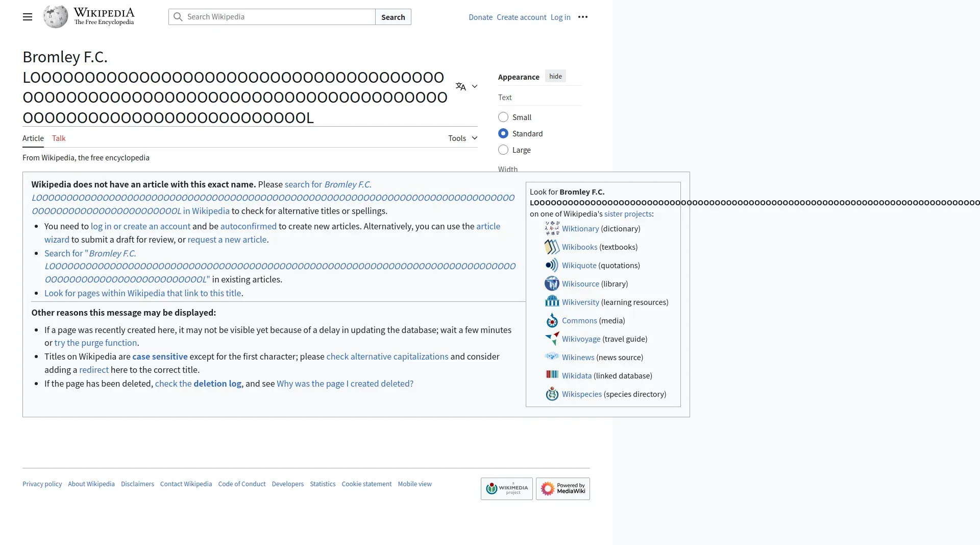Open the Commons media link

click(x=579, y=320)
